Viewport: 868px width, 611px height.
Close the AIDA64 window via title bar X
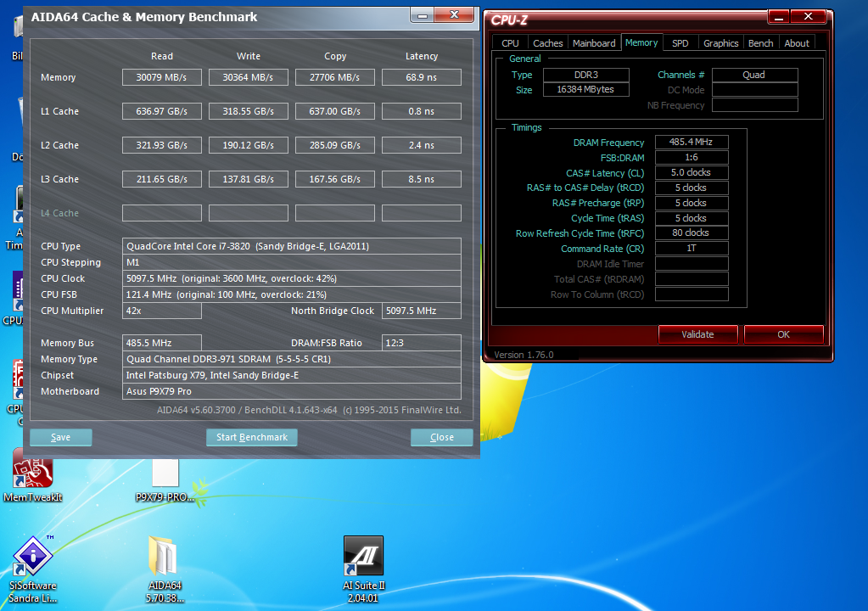coord(455,15)
